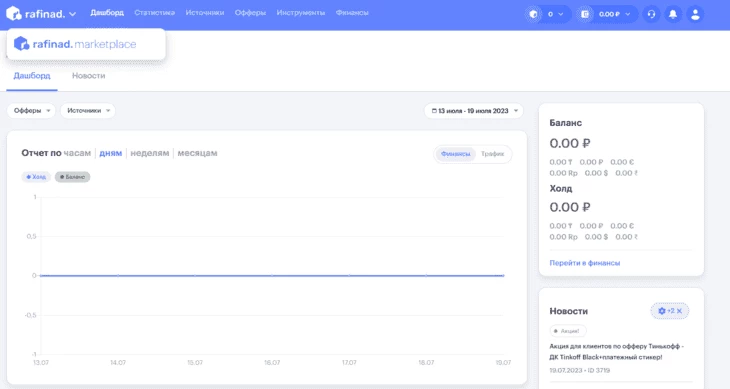This screenshot has height=389, width=730.
Task: Toggle the Холд chart series chip
Action: [x=36, y=177]
